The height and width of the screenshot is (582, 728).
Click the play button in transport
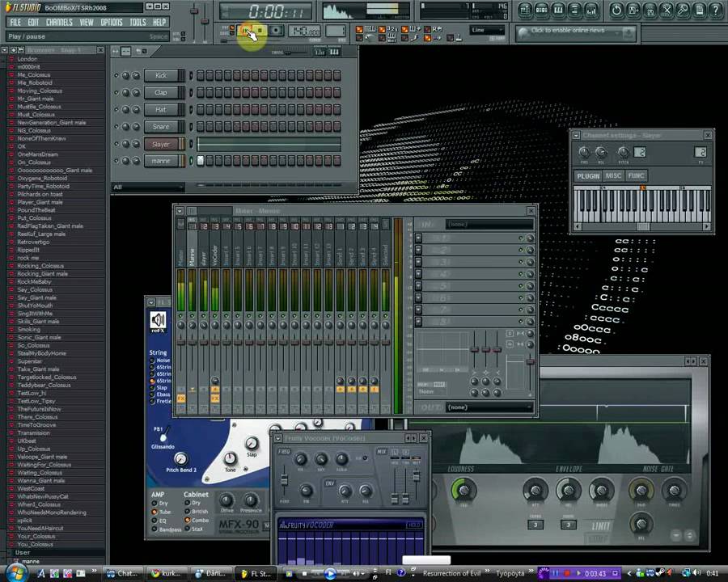pos(245,31)
